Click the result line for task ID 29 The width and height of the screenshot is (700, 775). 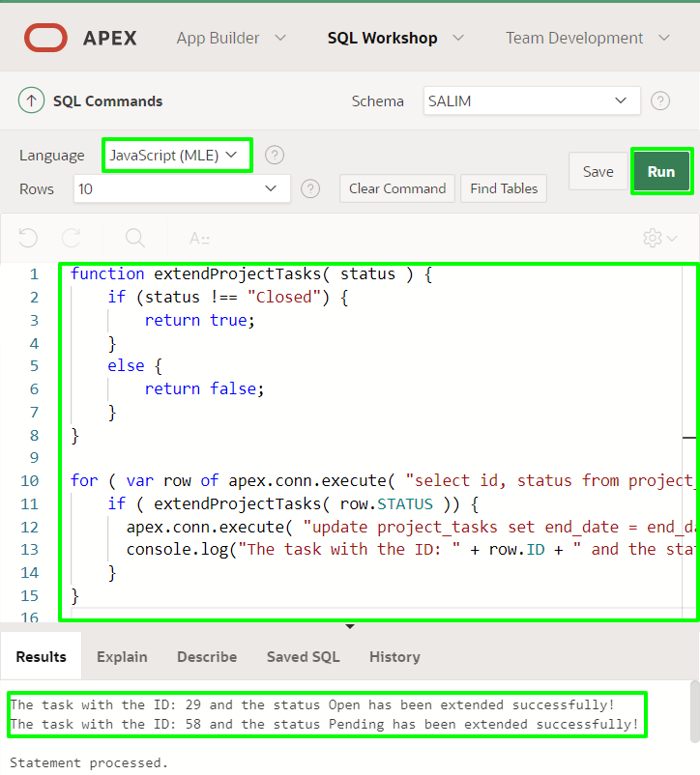point(312,704)
